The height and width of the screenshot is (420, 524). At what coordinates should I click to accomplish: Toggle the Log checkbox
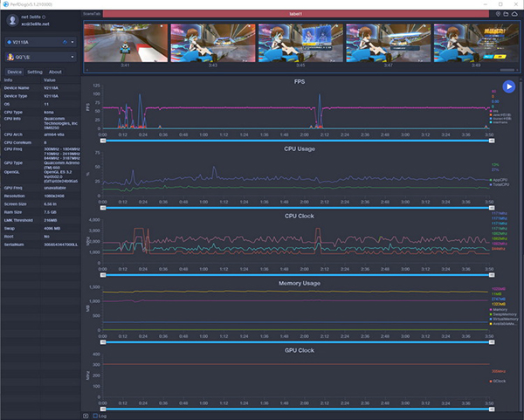94,416
